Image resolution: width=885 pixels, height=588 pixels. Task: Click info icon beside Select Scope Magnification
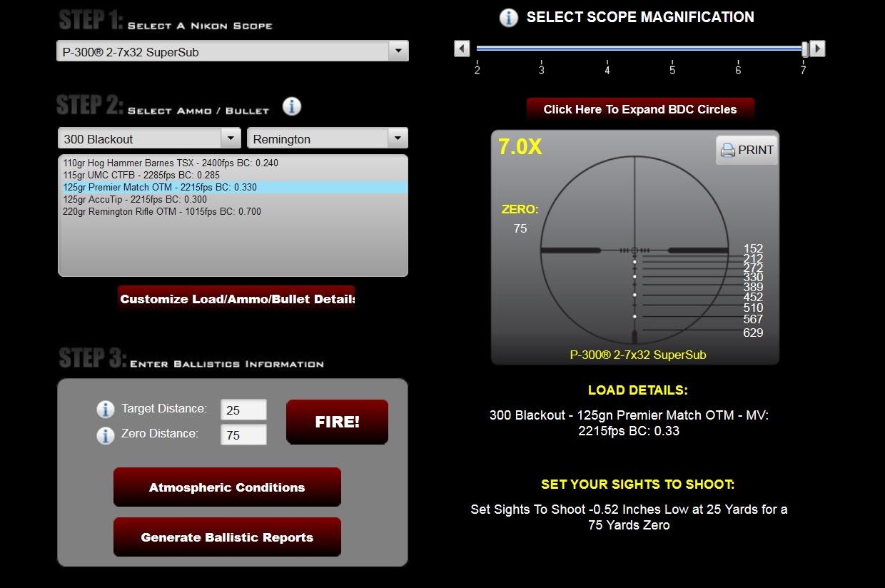tap(508, 18)
